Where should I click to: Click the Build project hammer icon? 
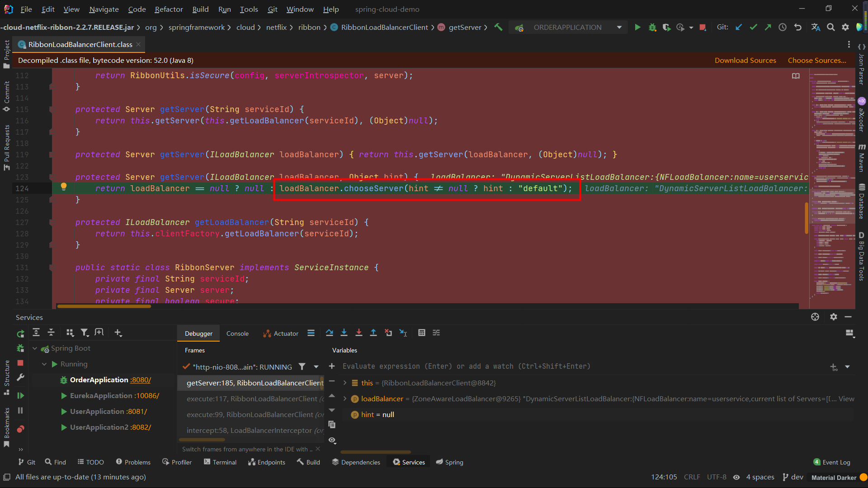(498, 28)
